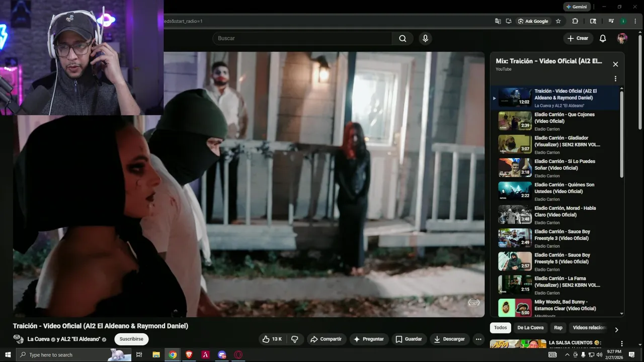
Task: Click the YouTube search magnifier button
Action: [x=403, y=38]
